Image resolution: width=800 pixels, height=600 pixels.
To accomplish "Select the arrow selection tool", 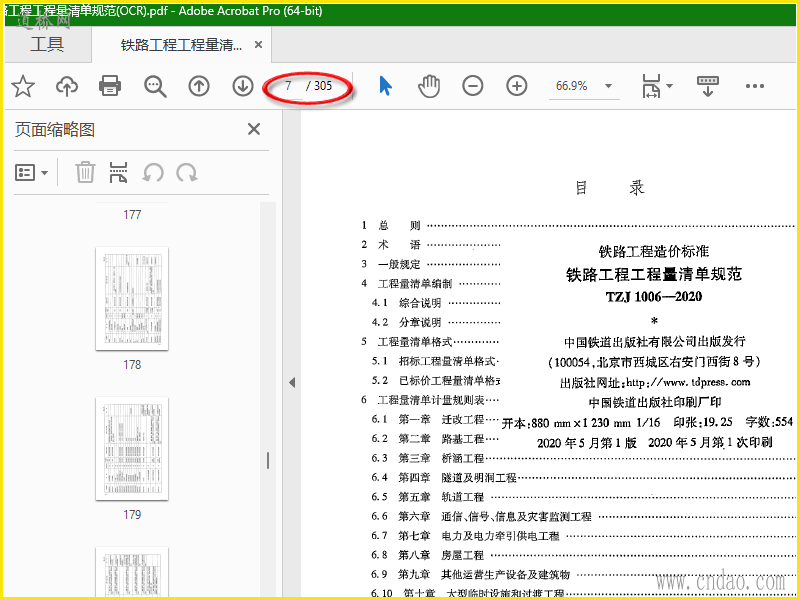I will point(386,86).
